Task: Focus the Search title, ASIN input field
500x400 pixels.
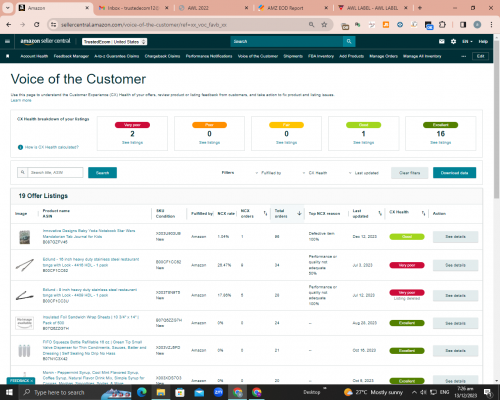Action: [55, 173]
